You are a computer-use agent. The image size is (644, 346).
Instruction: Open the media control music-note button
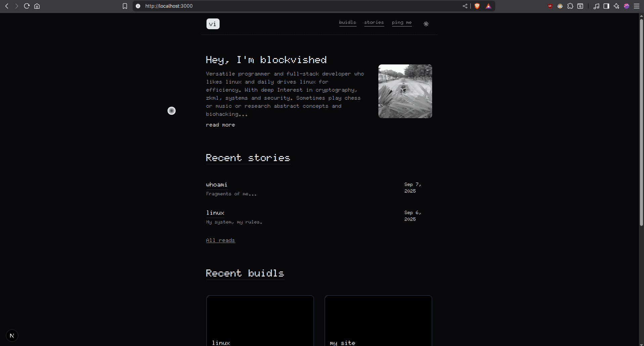point(596,6)
